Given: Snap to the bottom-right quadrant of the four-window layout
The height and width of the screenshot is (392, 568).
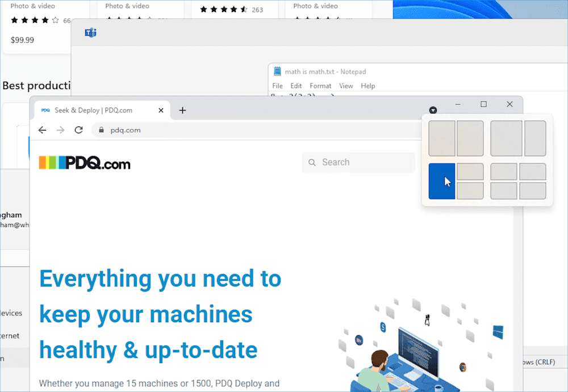Looking at the screenshot, I should (x=533, y=191).
